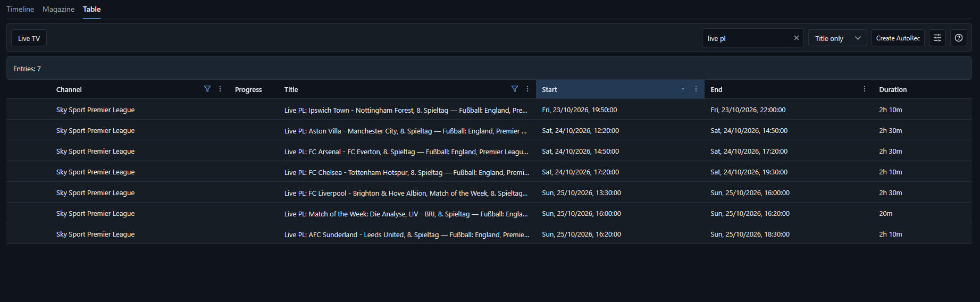980x302 pixels.
Task: Open the help question mark icon
Action: point(959,38)
